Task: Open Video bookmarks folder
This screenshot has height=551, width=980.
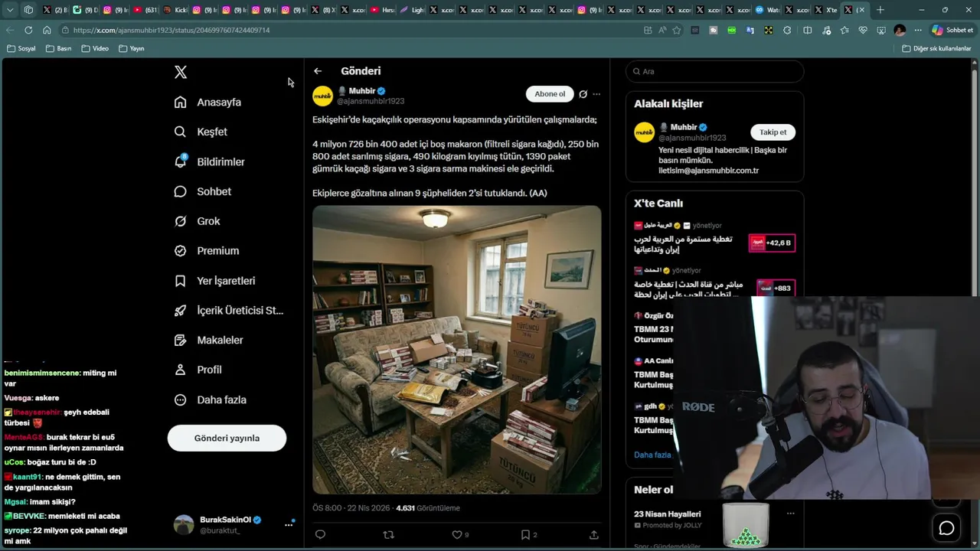Action: (95, 48)
